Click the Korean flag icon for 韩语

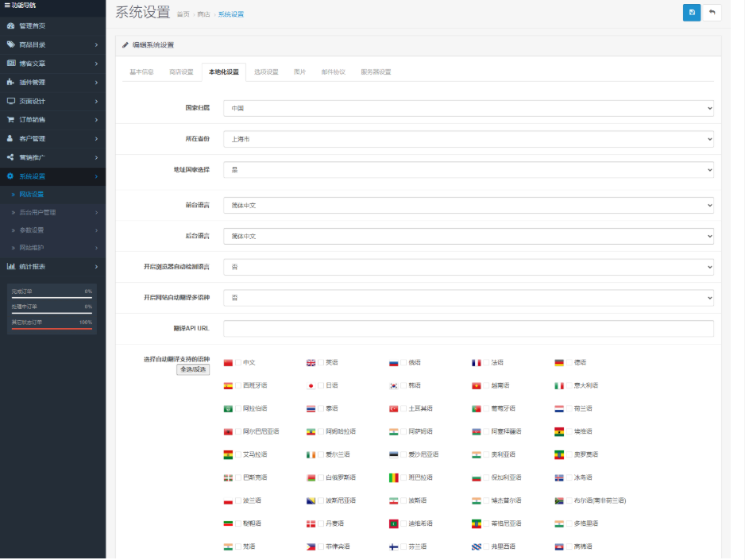[393, 386]
